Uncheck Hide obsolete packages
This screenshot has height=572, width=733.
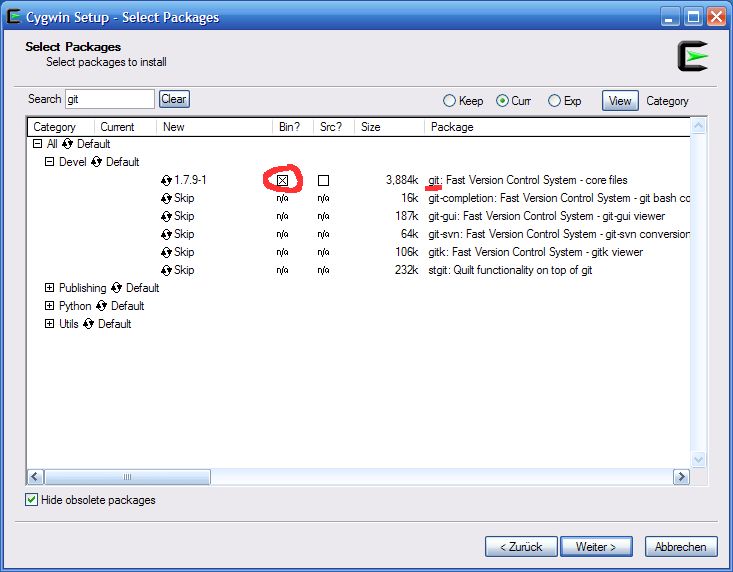(31, 500)
